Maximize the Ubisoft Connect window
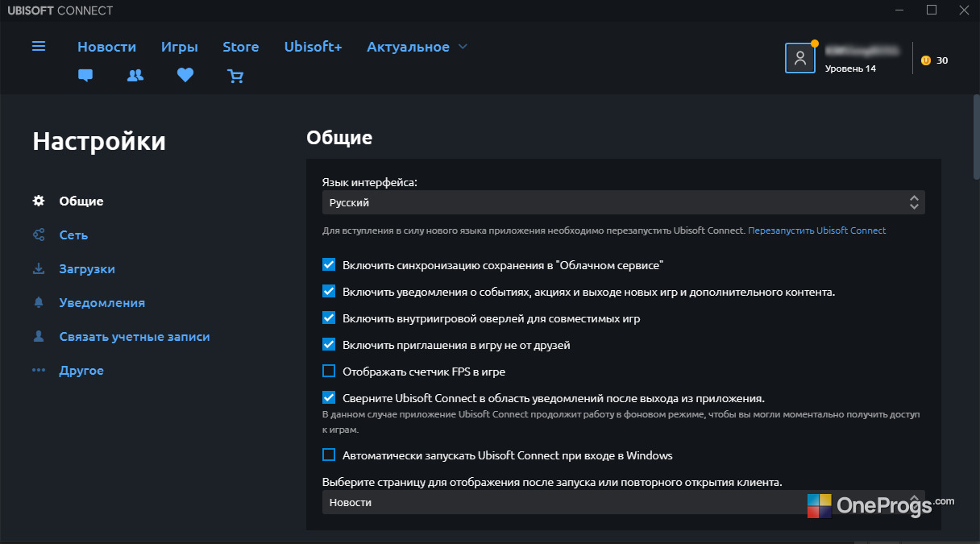 coord(932,10)
